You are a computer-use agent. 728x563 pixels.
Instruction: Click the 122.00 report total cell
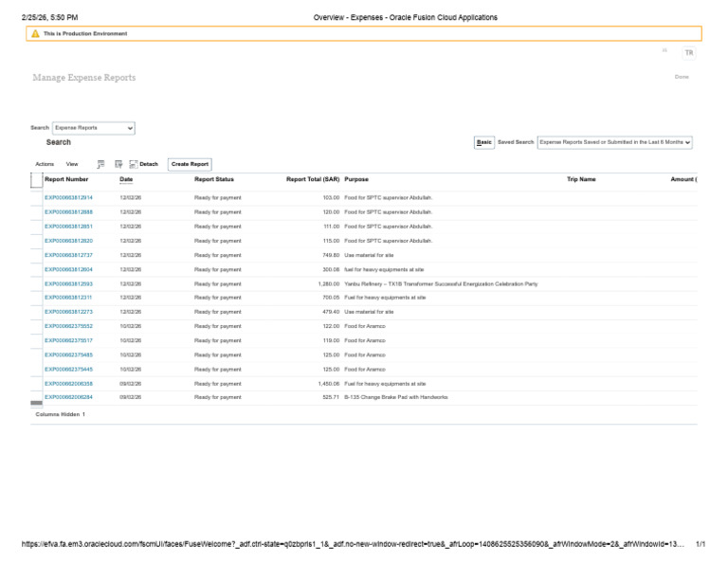[331, 326]
